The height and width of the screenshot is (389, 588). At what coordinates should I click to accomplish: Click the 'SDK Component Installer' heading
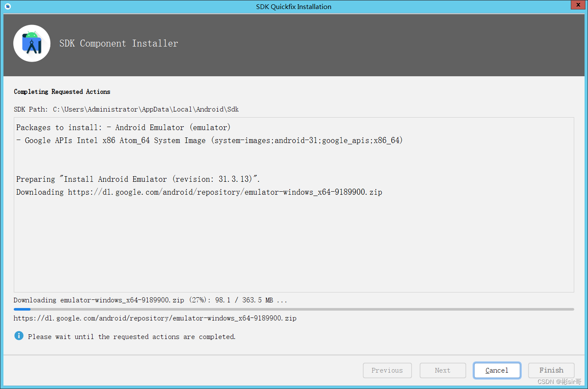(x=119, y=44)
